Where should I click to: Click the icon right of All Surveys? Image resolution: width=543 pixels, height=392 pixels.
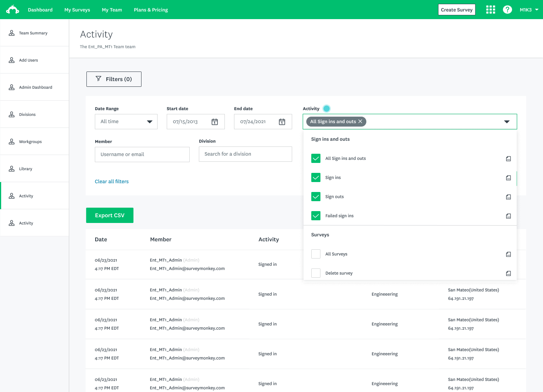coord(508,254)
